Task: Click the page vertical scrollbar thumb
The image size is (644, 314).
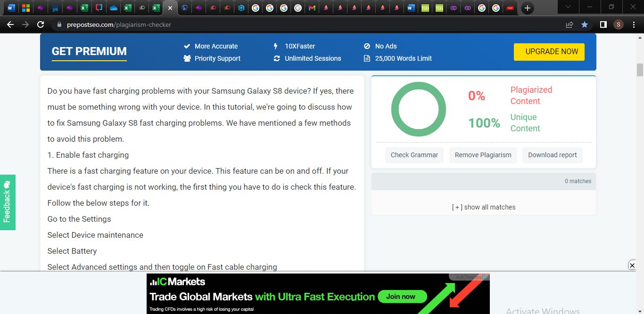Action: [640, 70]
